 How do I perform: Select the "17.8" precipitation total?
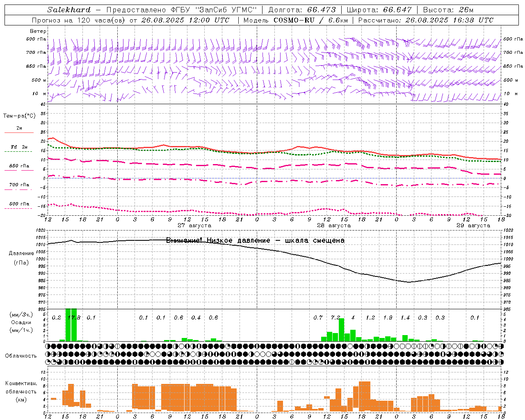[74, 318]
